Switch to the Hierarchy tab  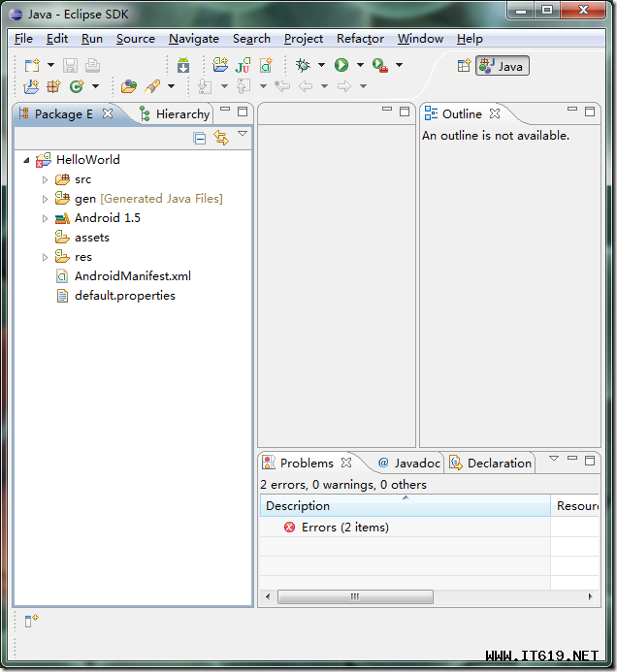coord(181,113)
